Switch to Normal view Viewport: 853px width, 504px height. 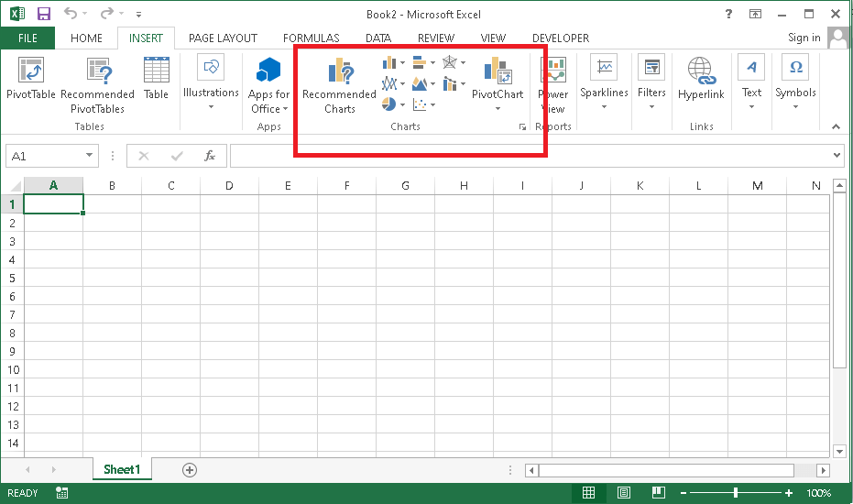pos(588,493)
